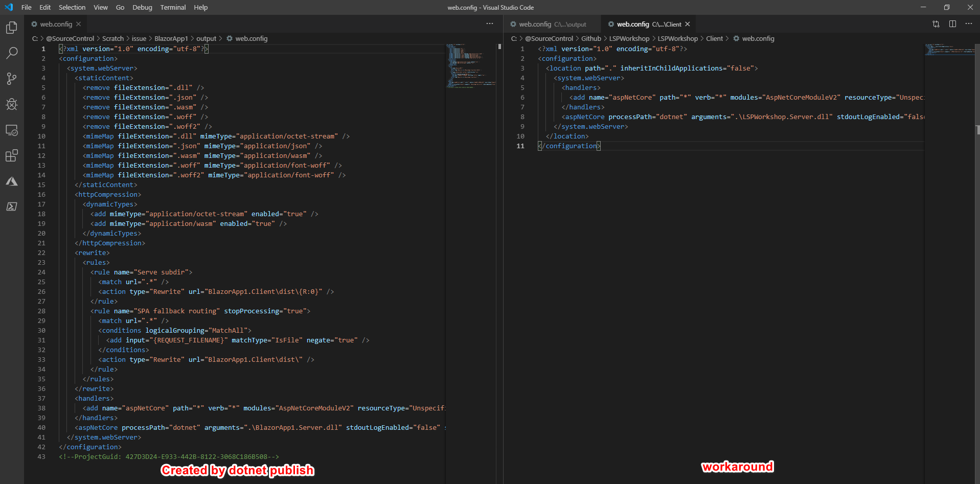Open More Actions for left editor group

tap(490, 24)
